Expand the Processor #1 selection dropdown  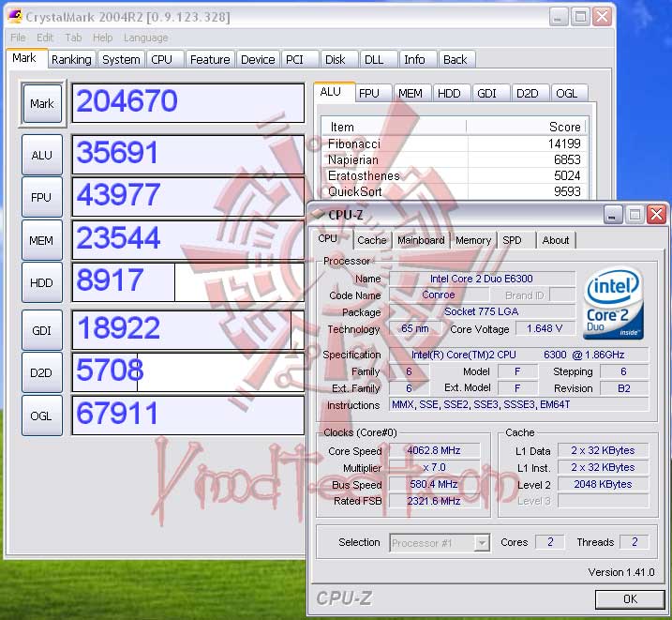482,543
